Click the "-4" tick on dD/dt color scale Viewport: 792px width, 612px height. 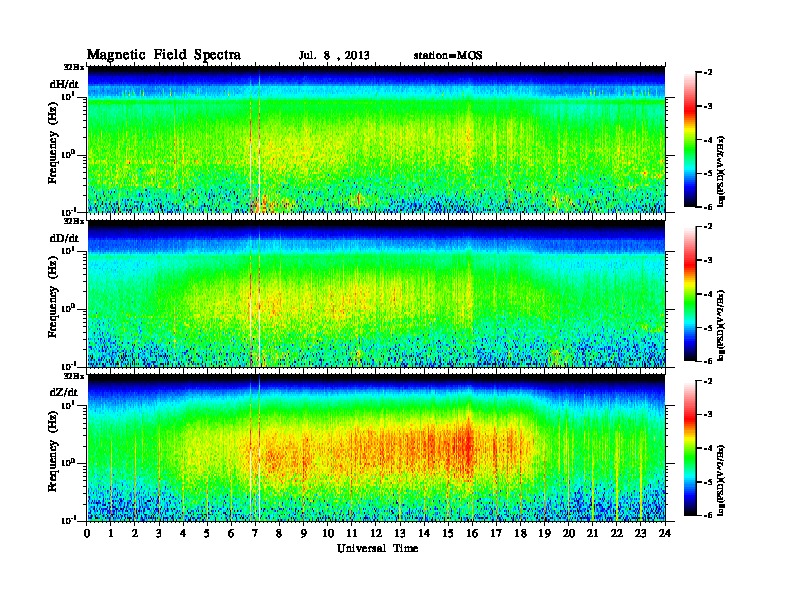coord(708,294)
